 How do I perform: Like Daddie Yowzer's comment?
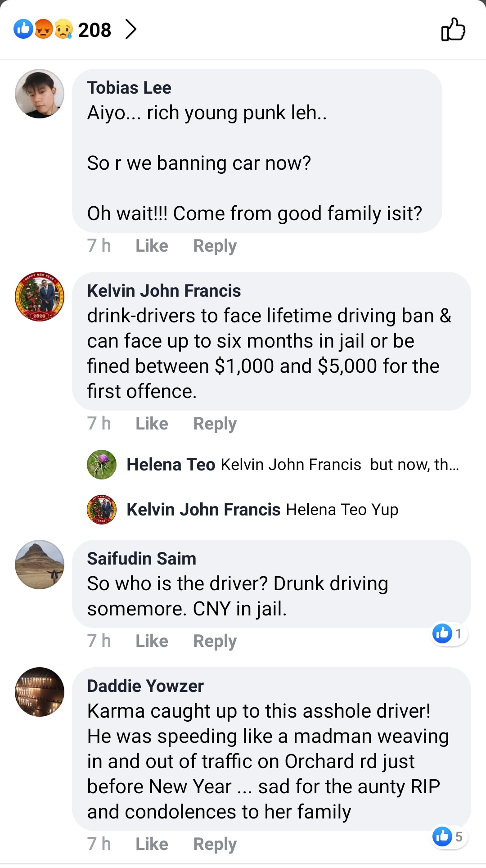(152, 844)
